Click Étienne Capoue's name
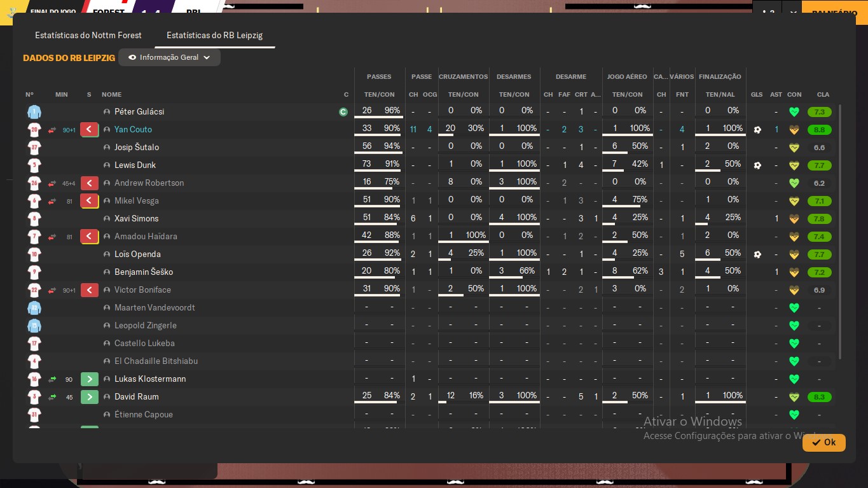The height and width of the screenshot is (488, 868). (x=144, y=414)
